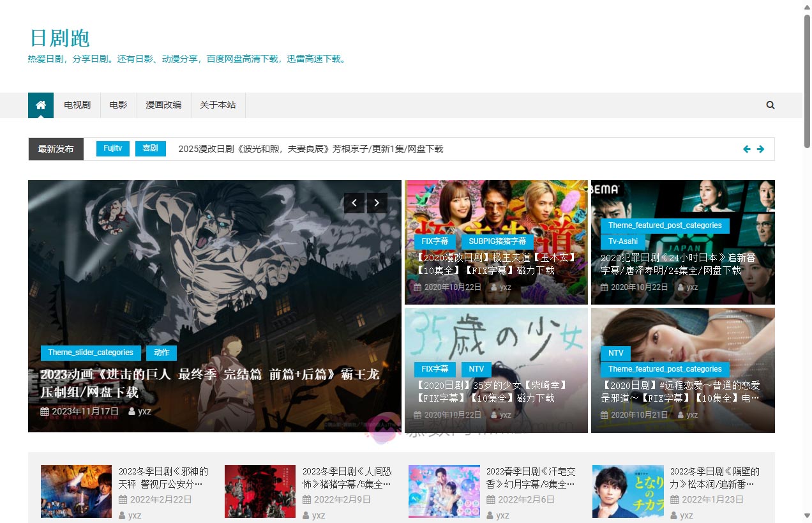
Task: Click the scrollbar down arrow
Action: 807,516
